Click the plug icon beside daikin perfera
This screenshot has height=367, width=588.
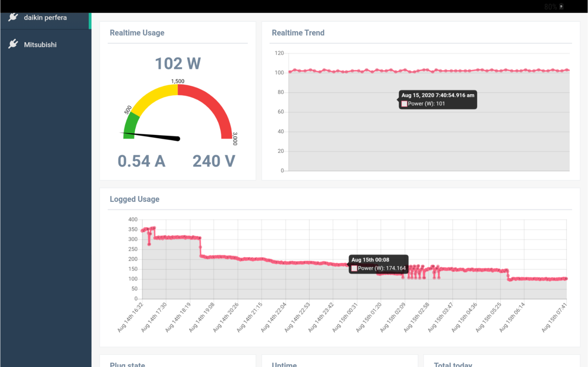[13, 17]
